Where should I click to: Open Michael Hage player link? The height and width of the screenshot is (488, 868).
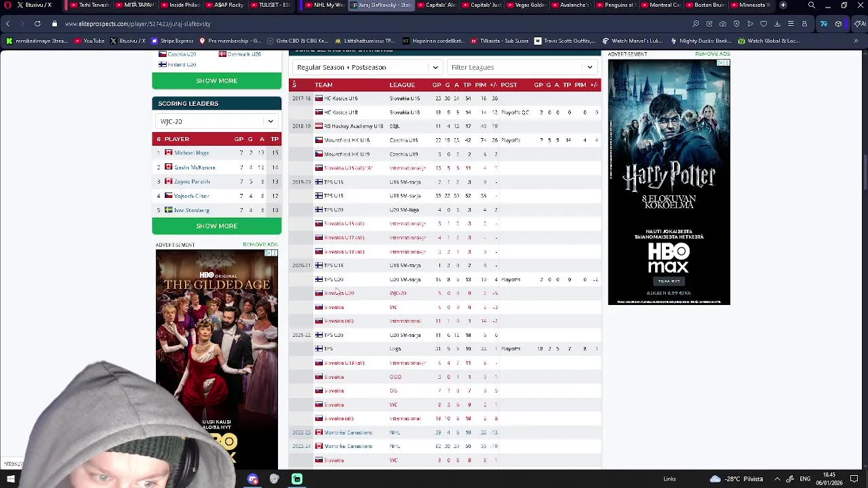coord(192,153)
